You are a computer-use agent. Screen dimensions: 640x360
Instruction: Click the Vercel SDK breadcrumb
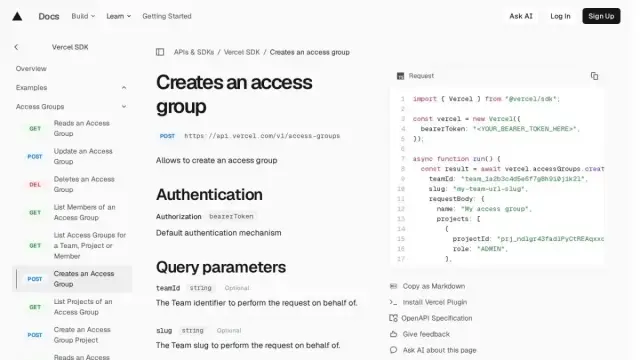[x=242, y=52]
